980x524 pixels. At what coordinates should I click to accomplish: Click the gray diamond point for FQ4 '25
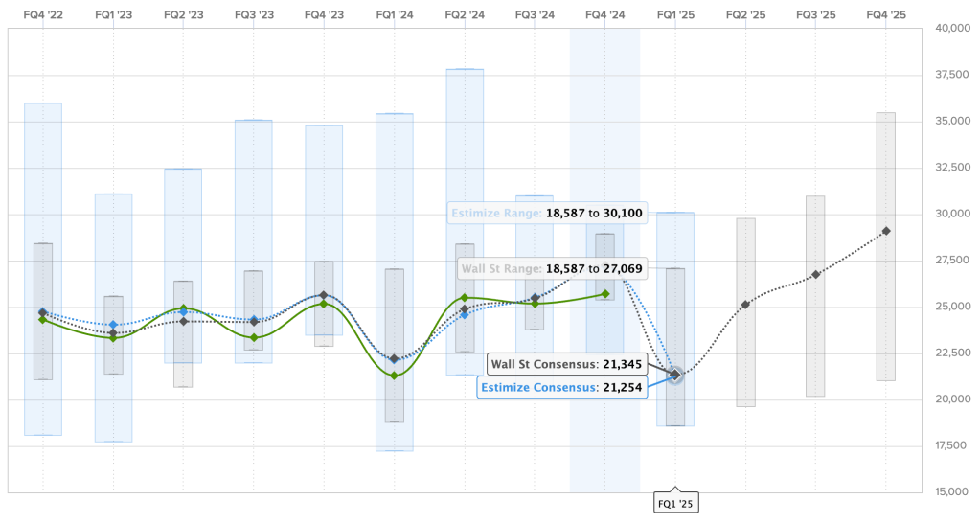(886, 231)
